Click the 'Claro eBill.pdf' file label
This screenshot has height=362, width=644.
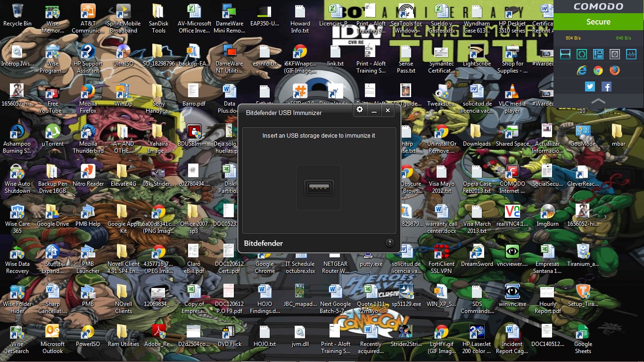(194, 267)
